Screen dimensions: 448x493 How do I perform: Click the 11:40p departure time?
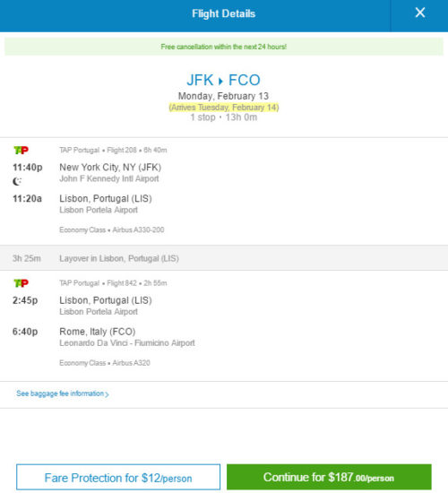pos(28,168)
